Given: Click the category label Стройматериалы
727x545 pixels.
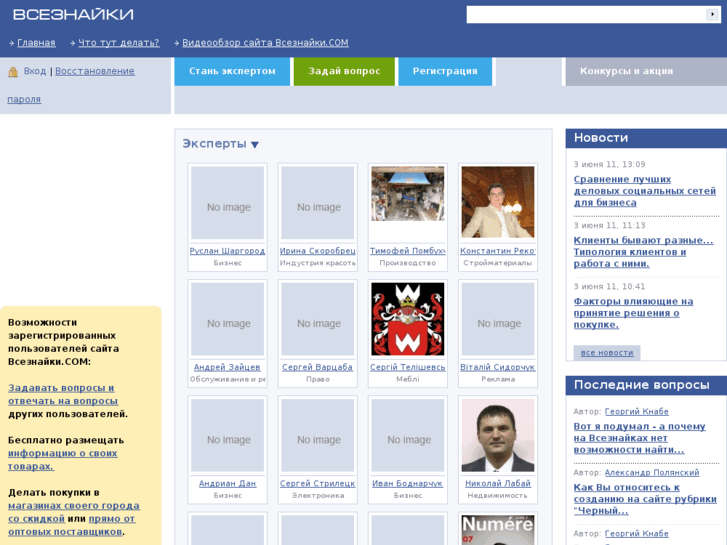Looking at the screenshot, I should [x=498, y=263].
